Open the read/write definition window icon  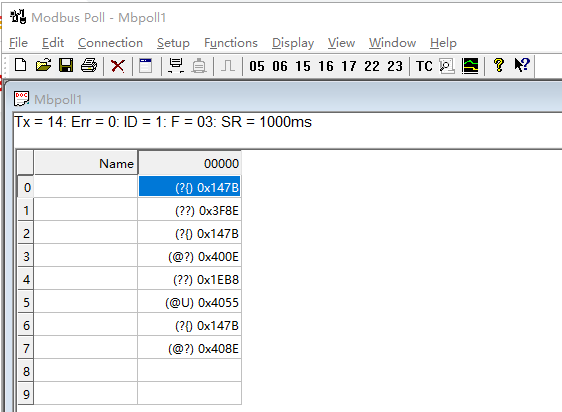click(x=146, y=66)
